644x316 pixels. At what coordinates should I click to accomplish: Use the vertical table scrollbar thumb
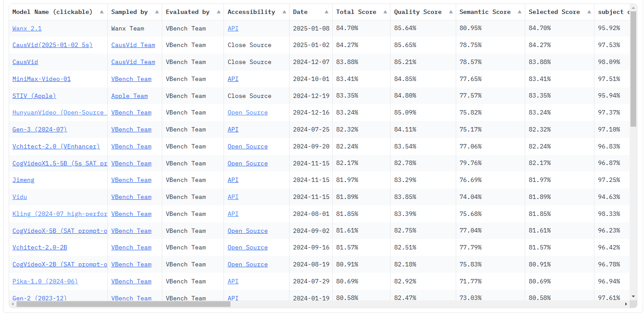(634, 69)
